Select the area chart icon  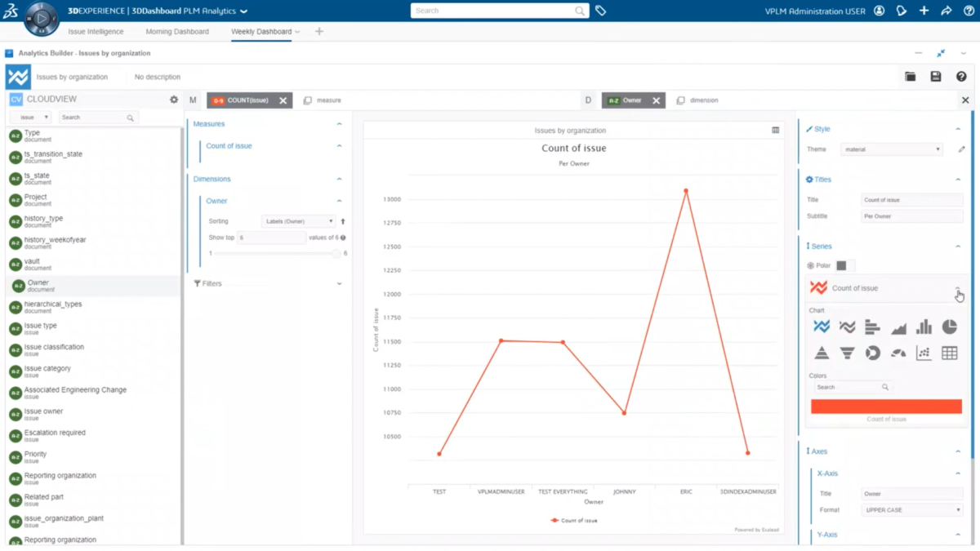coord(898,327)
